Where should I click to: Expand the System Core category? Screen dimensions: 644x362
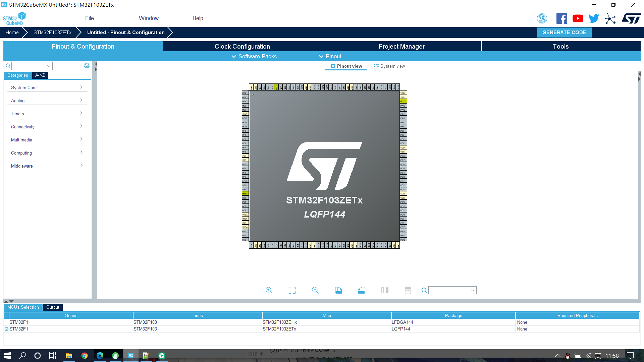click(x=47, y=87)
